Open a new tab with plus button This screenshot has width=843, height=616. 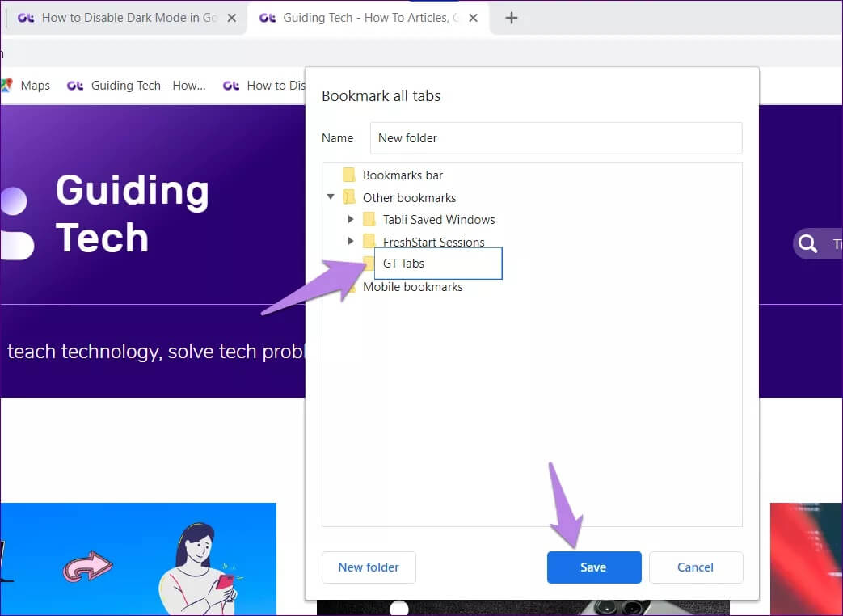point(512,18)
